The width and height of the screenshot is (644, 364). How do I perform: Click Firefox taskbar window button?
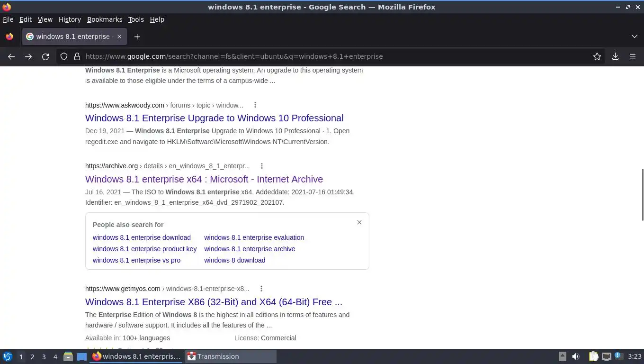pos(136,356)
